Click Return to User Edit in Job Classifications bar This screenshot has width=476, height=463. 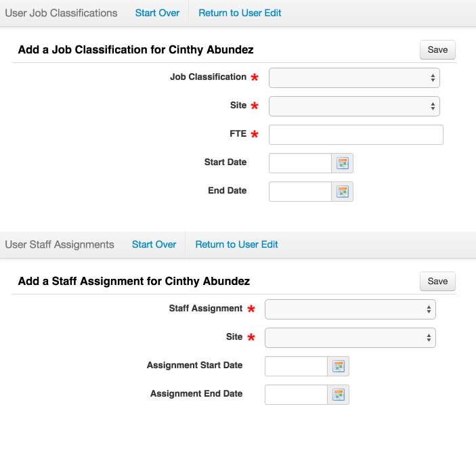[x=240, y=13]
